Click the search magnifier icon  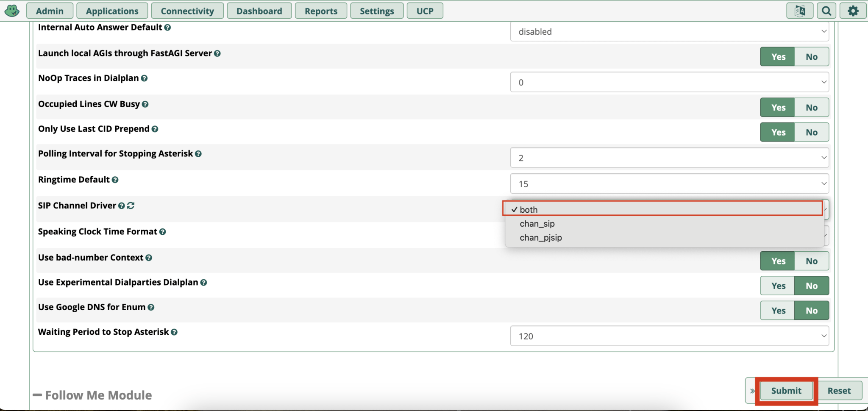pos(826,11)
